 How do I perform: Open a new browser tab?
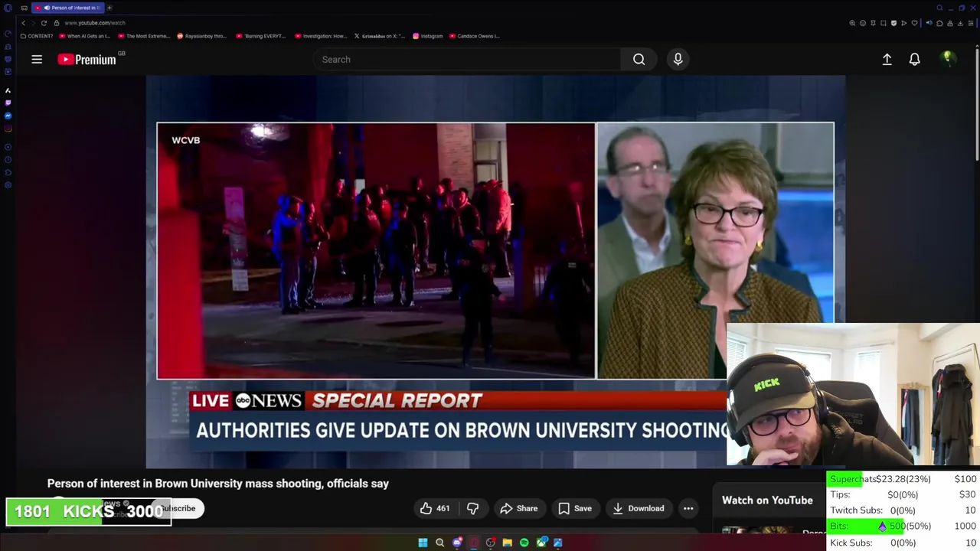(109, 8)
